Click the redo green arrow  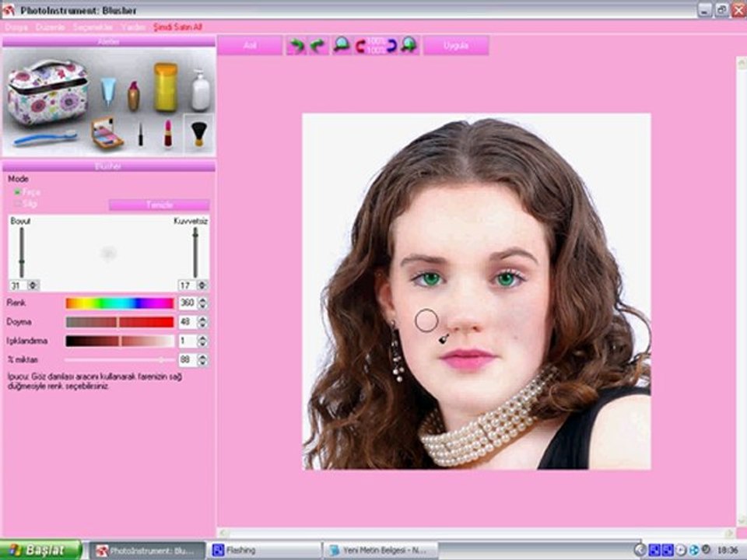pos(317,46)
